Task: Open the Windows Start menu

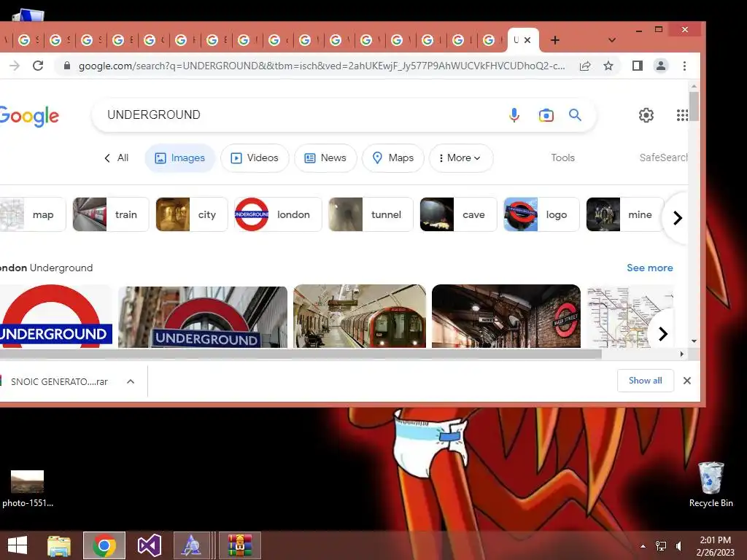Action: point(18,545)
